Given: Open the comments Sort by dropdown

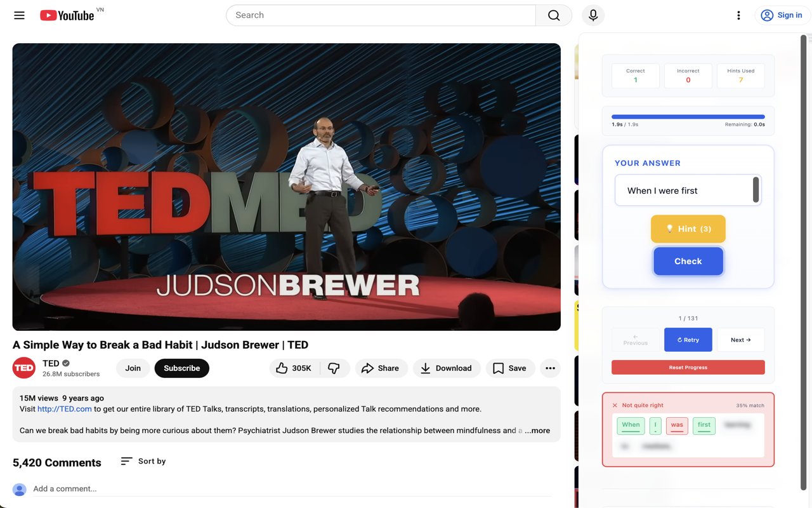Looking at the screenshot, I should (x=143, y=461).
